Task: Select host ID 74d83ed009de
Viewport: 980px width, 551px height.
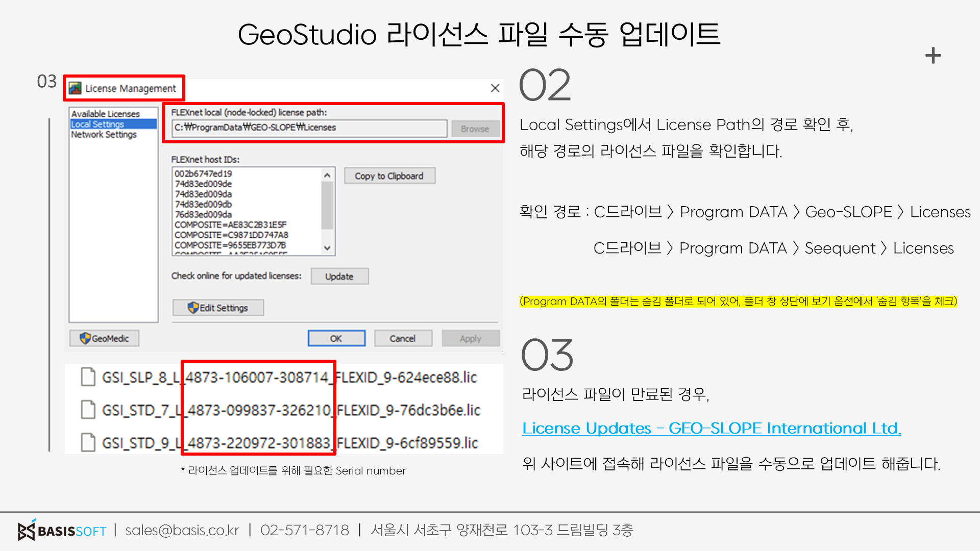Action: click(203, 184)
